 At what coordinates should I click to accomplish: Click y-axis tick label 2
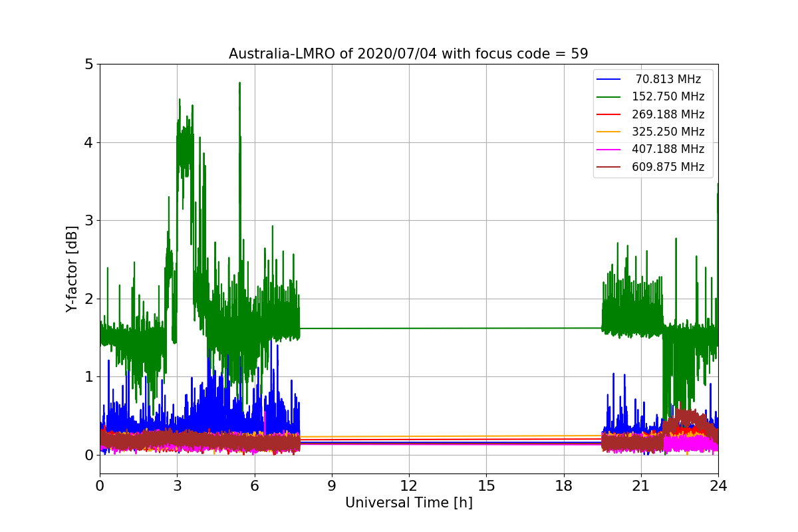[x=88, y=299]
